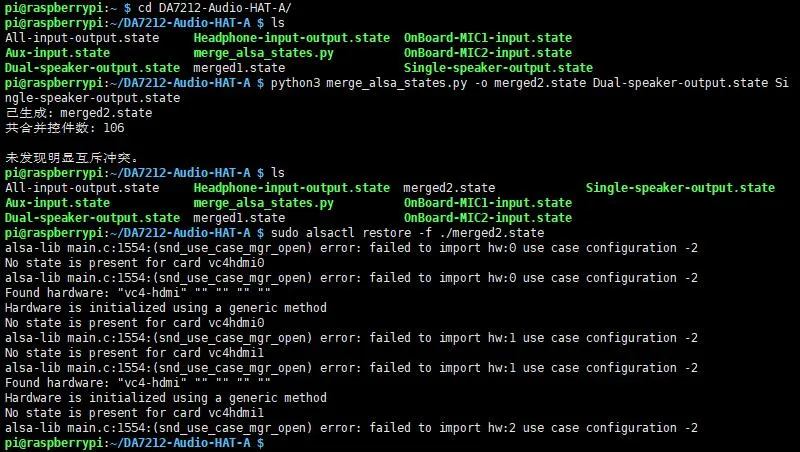Viewport: 800px width, 452px height.
Task: Select Single-speaker-output.state in the second ls listing
Action: coord(680,187)
